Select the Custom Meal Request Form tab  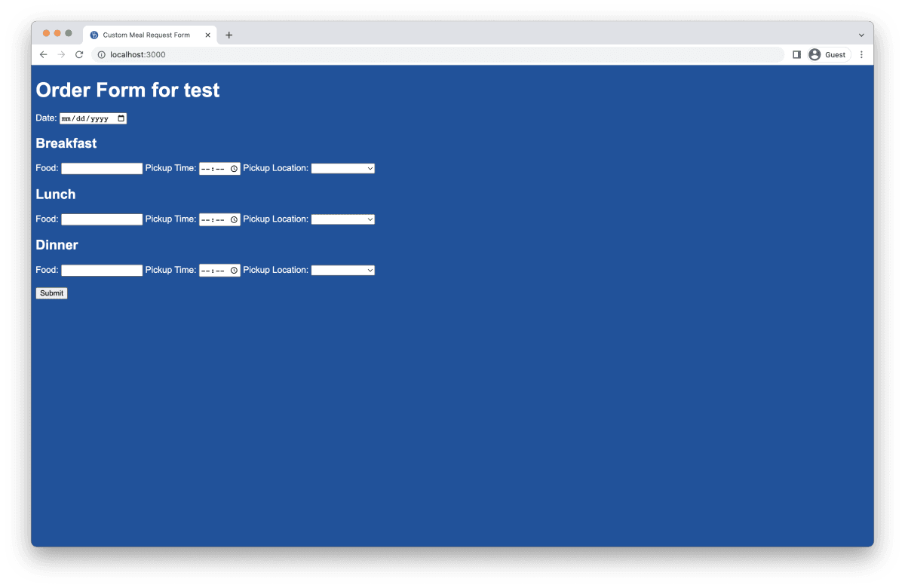click(x=149, y=35)
